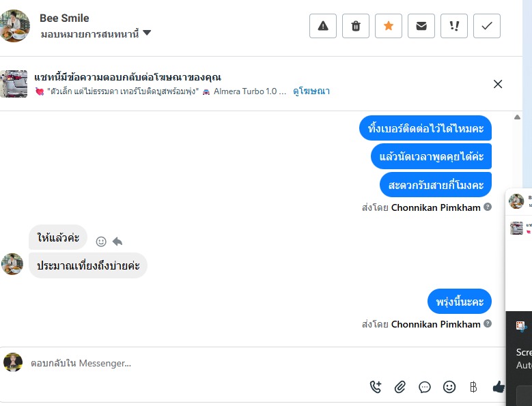Click the ดูโฆษณา view ad link
532x406 pixels.
point(311,91)
